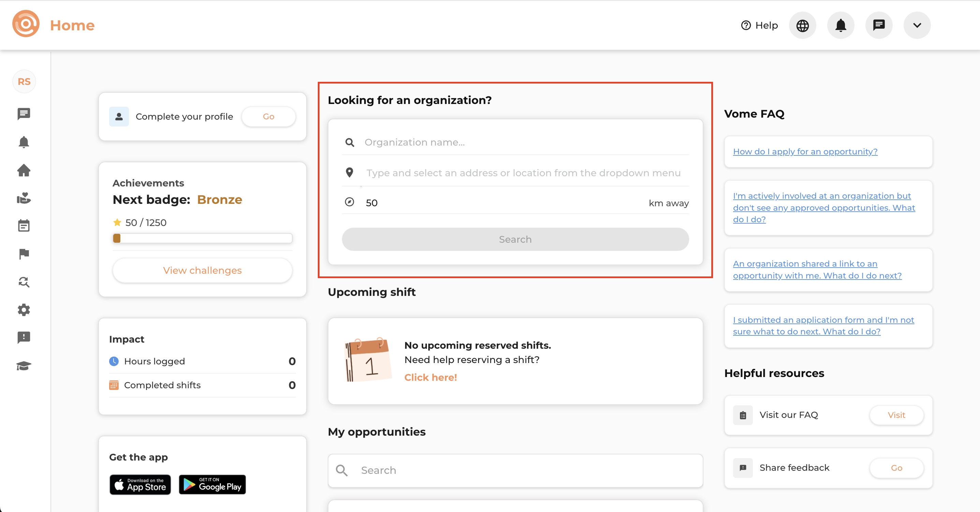Image resolution: width=980 pixels, height=512 pixels.
Task: Open the sidebar flag icon
Action: pos(24,254)
